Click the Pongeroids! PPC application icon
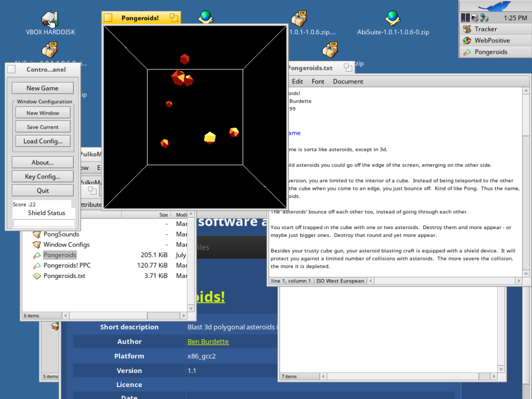 [x=37, y=265]
